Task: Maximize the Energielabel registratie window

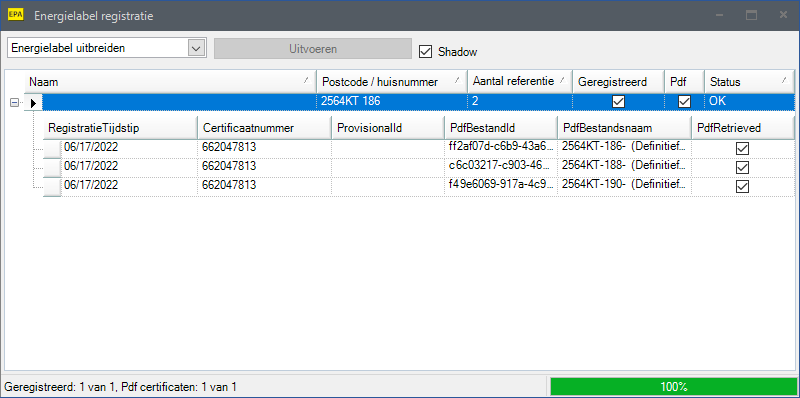Action: (751, 15)
